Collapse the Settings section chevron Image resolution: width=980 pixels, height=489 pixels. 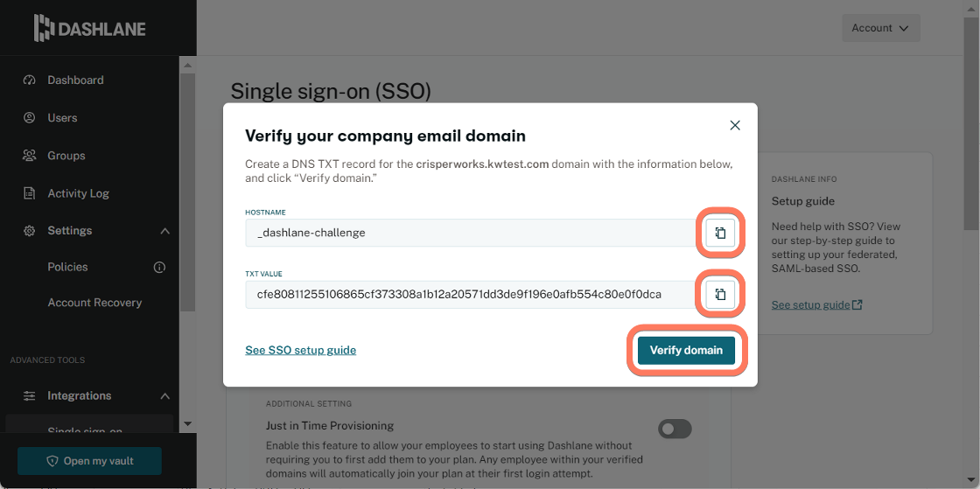point(165,231)
